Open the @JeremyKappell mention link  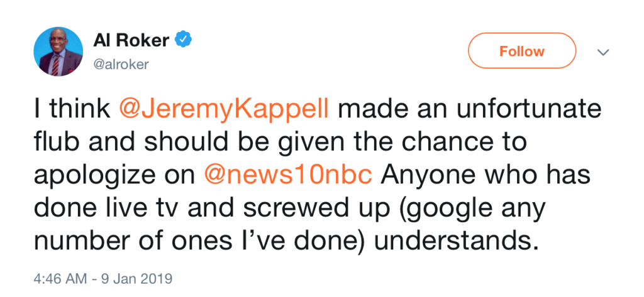[232, 111]
